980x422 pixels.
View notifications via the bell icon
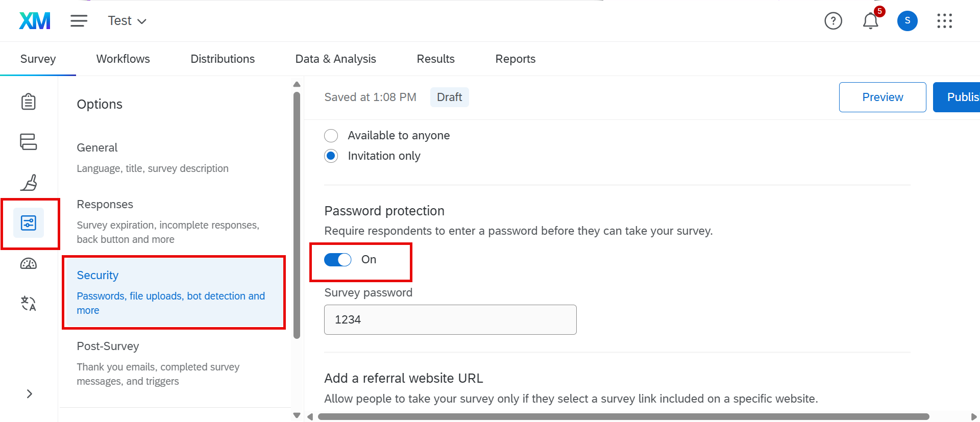870,21
